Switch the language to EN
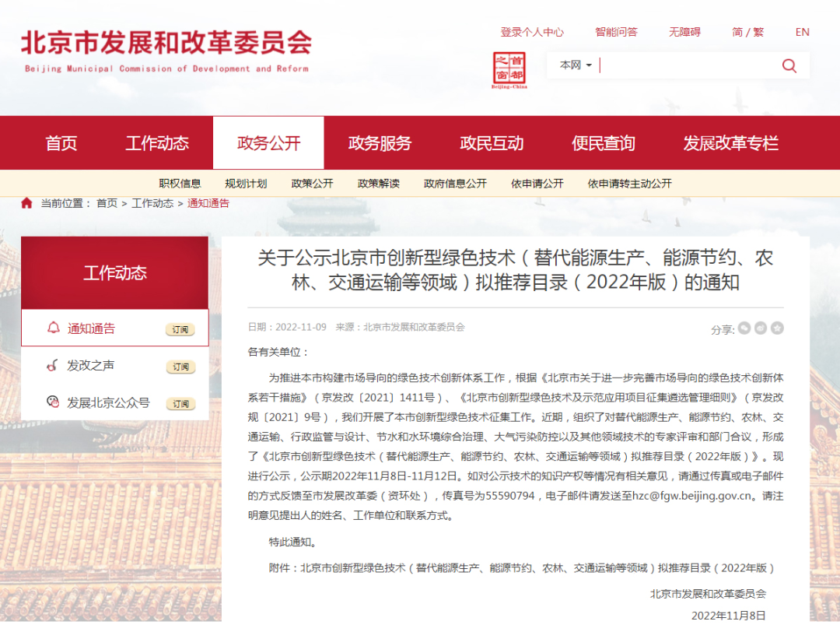Image resolution: width=840 pixels, height=625 pixels. click(x=801, y=32)
